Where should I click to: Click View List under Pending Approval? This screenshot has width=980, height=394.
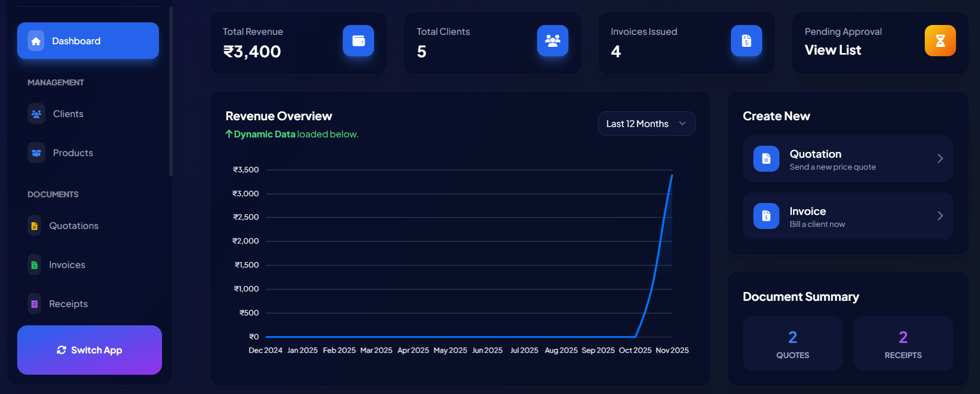coord(833,50)
